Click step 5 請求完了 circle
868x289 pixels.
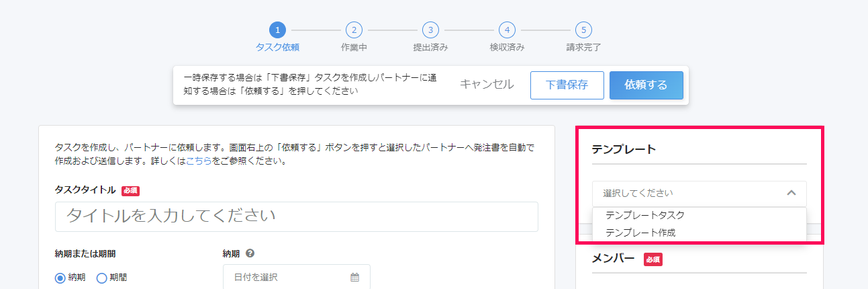[583, 30]
